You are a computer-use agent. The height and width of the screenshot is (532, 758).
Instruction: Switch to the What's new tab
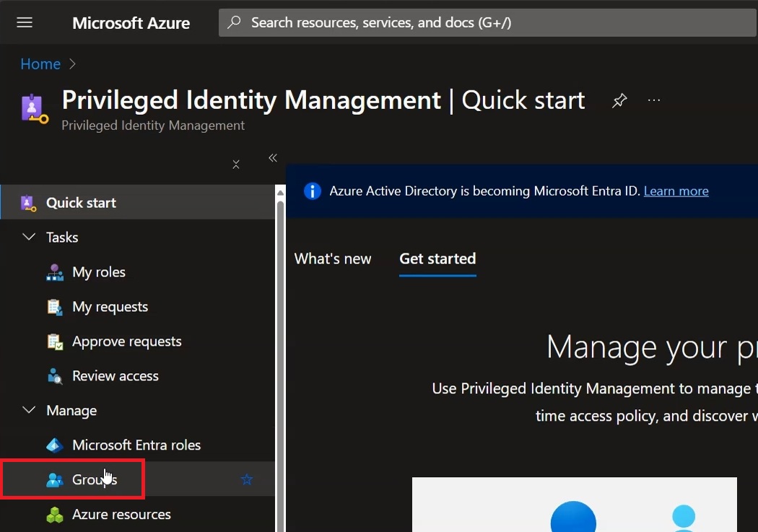click(333, 258)
